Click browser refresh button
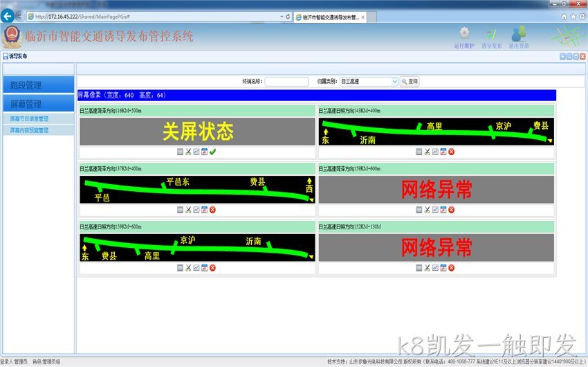Screen dimensions: 588x367 pyautogui.click(x=288, y=17)
